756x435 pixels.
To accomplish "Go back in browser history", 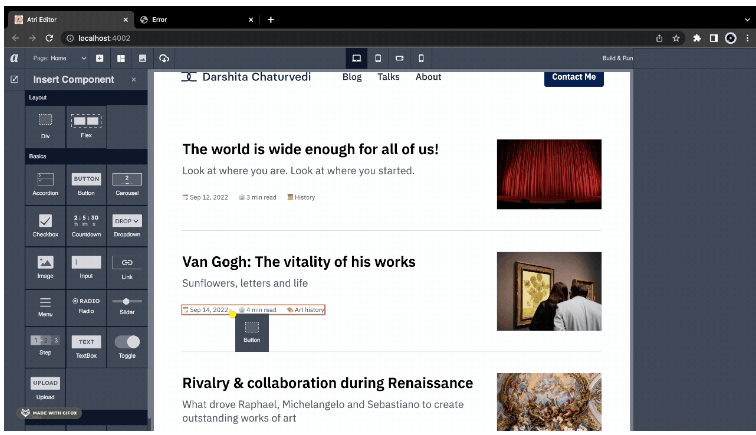I will tap(15, 38).
